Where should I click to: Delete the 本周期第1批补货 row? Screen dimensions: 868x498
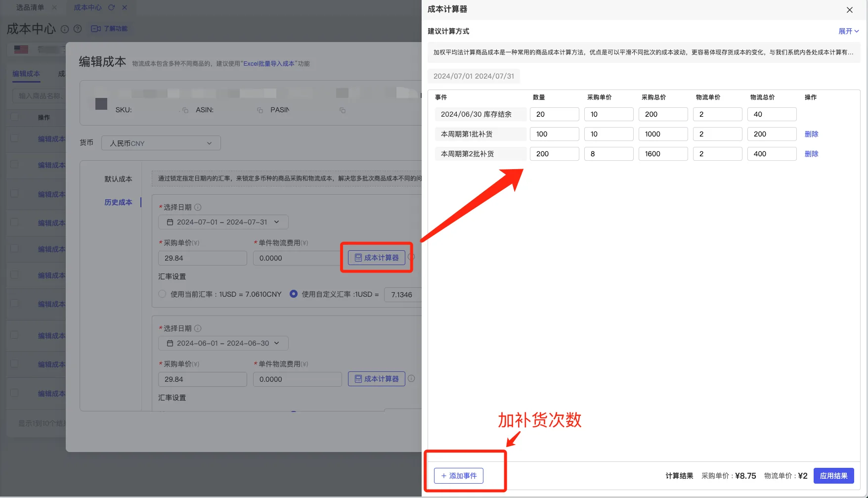tap(811, 134)
